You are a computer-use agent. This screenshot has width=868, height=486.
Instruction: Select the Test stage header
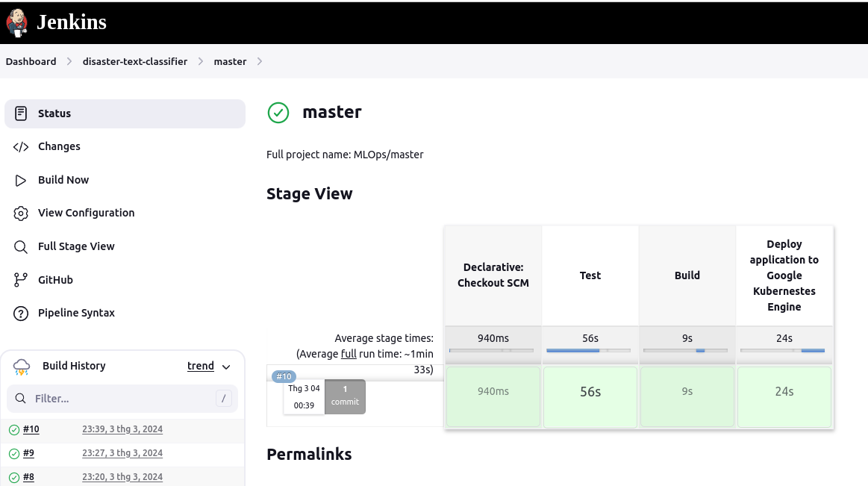[x=590, y=275]
